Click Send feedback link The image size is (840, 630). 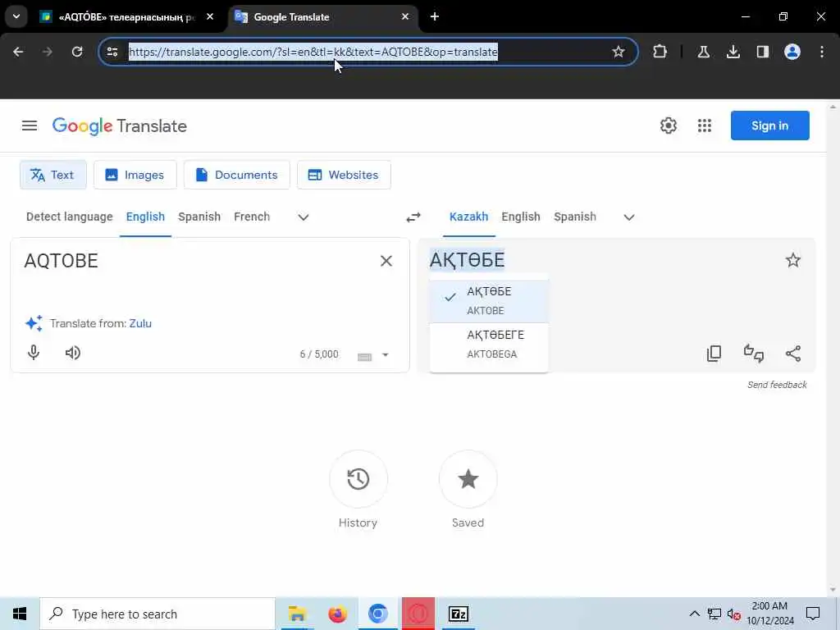point(777,385)
